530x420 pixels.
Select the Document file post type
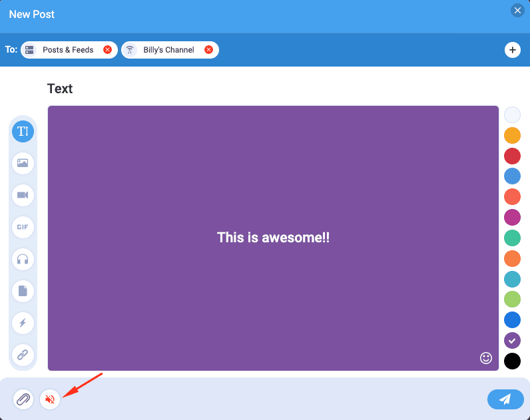tap(23, 291)
